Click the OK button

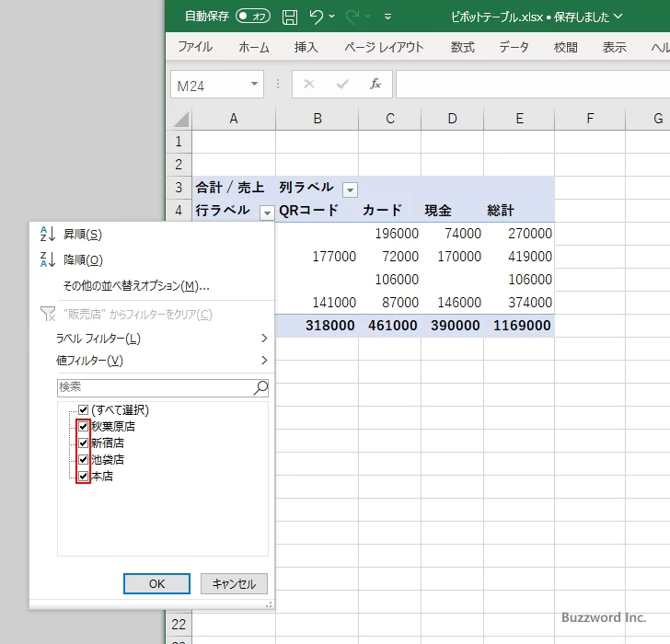click(x=156, y=584)
